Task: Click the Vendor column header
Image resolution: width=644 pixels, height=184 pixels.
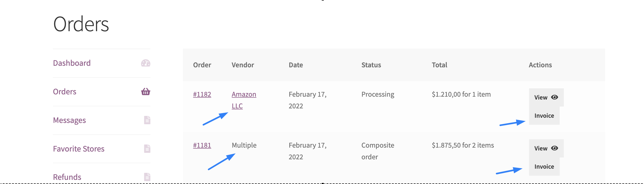Action: click(243, 65)
